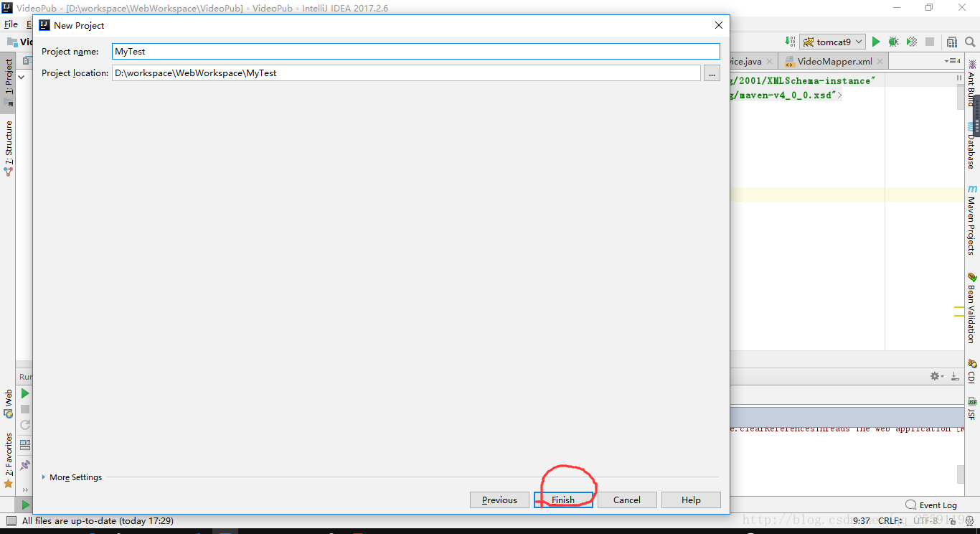The width and height of the screenshot is (980, 534).
Task: Show more Run panel actions chevrons
Action: click(x=24, y=489)
